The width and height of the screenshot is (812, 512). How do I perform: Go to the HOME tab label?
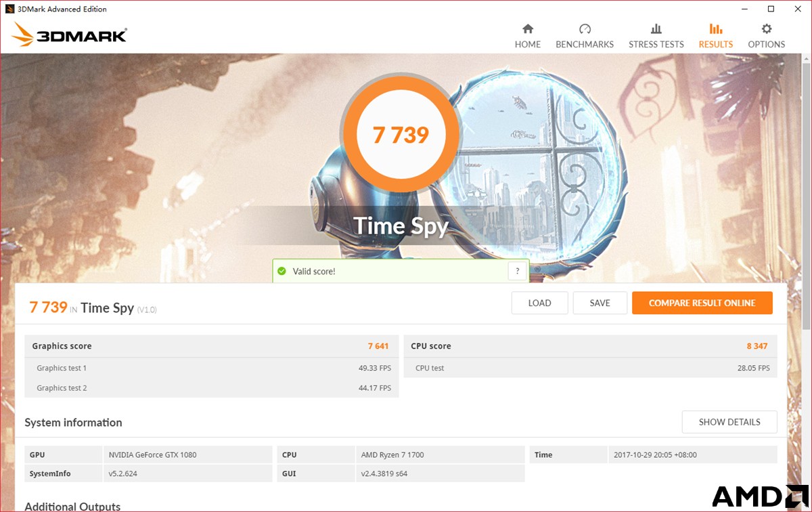click(528, 44)
